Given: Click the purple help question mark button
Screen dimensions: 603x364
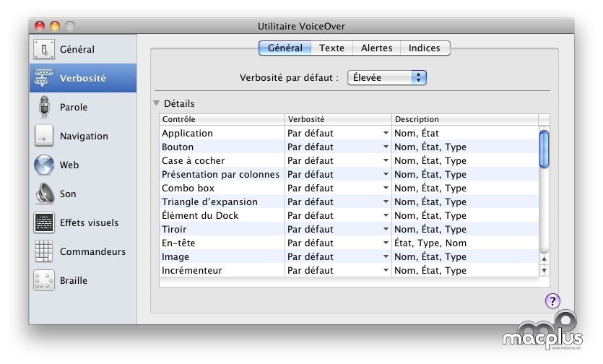Looking at the screenshot, I should point(552,301).
